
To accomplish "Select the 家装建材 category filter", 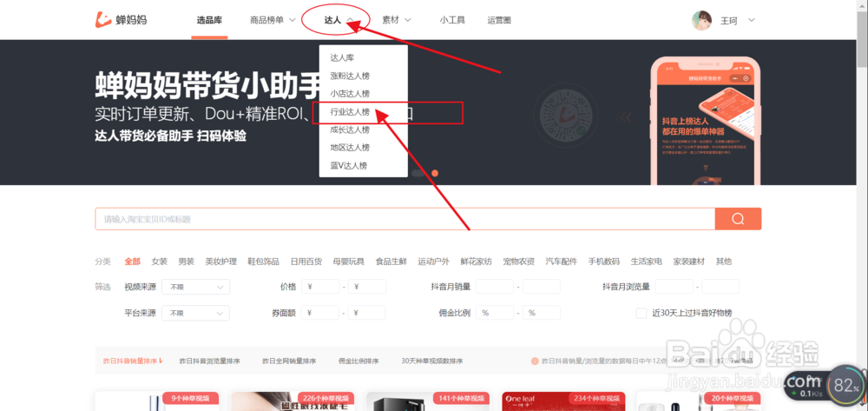I will click(x=688, y=262).
